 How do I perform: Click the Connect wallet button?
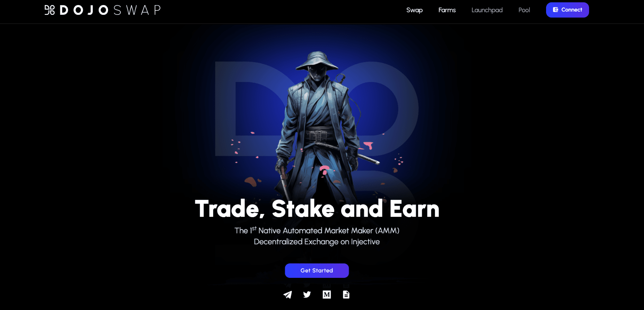[x=567, y=10]
